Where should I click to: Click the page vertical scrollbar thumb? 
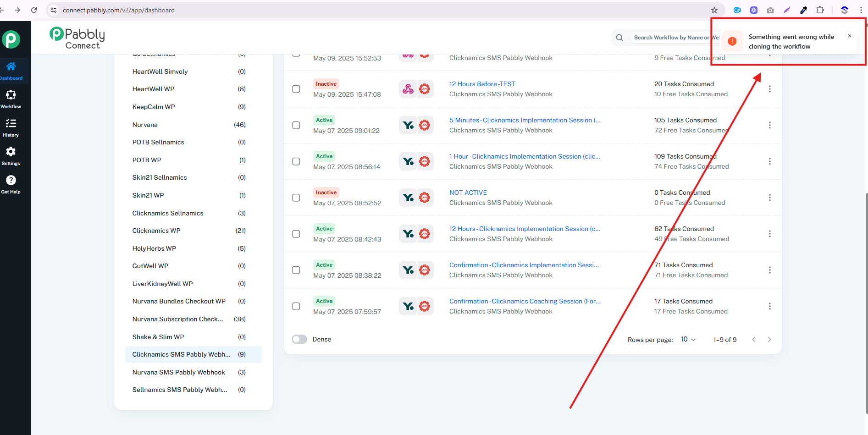pos(866,303)
